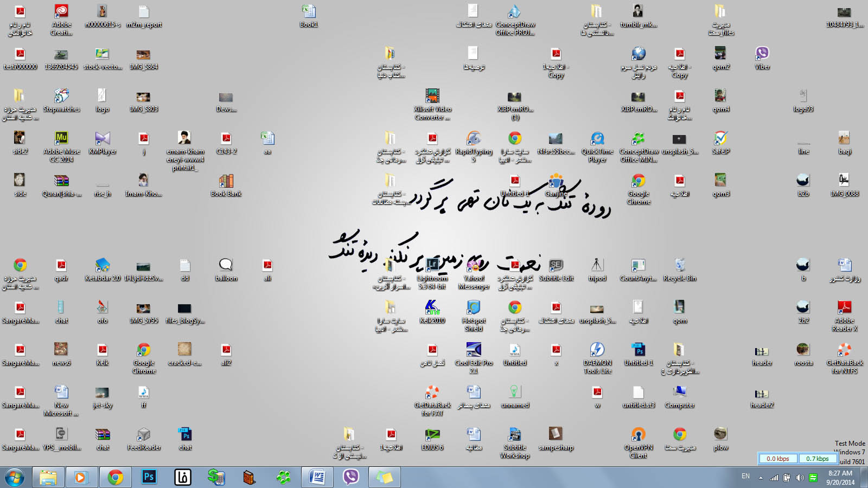Click the Word icon in the taskbar
The height and width of the screenshot is (488, 868).
tap(317, 477)
